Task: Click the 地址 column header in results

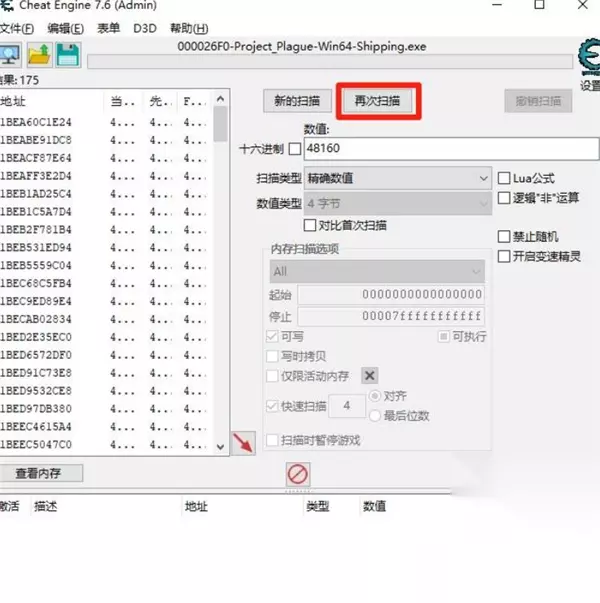Action: [52, 102]
